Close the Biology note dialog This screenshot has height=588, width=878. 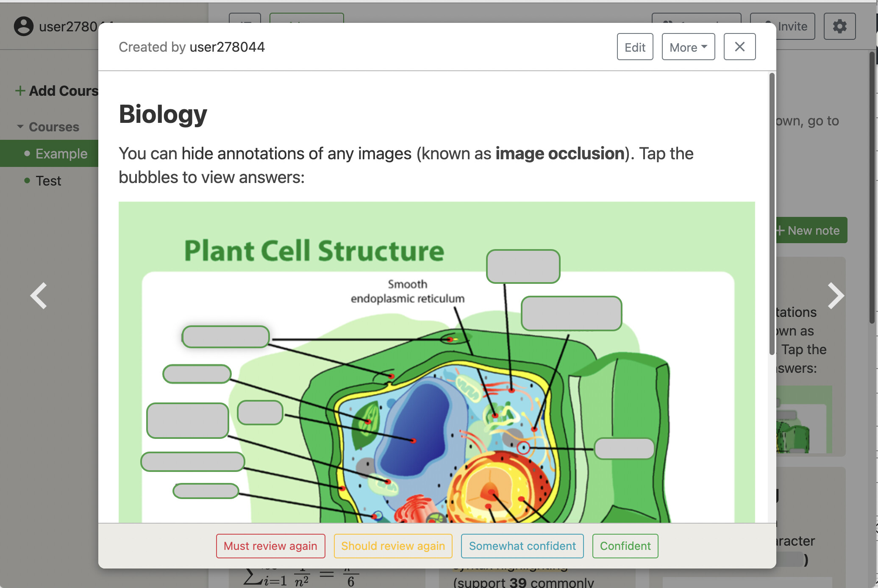pos(739,47)
